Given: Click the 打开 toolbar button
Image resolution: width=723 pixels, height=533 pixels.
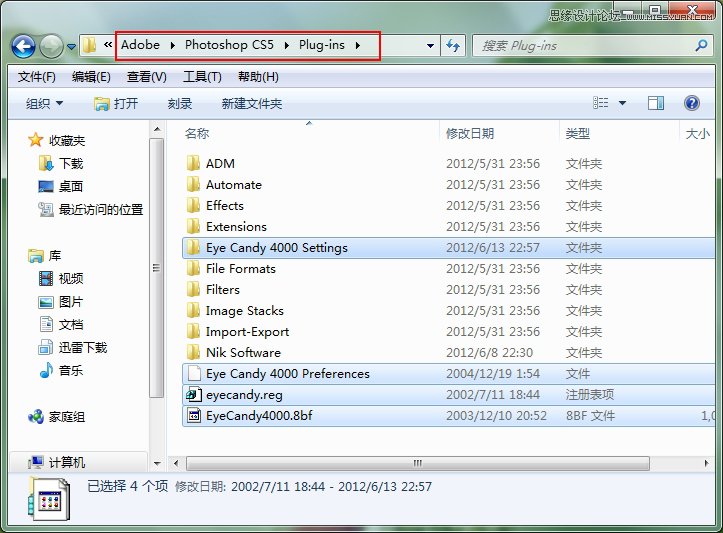Looking at the screenshot, I should pos(116,103).
